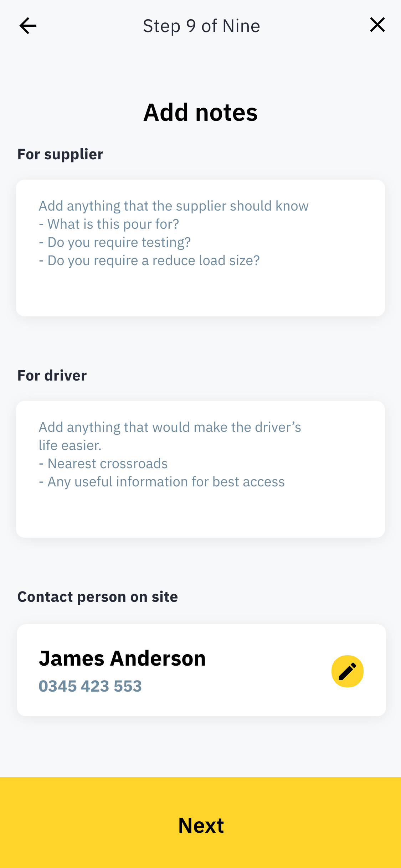Image resolution: width=401 pixels, height=868 pixels.
Task: Tap the yellow pencil edit contact icon
Action: [347, 671]
